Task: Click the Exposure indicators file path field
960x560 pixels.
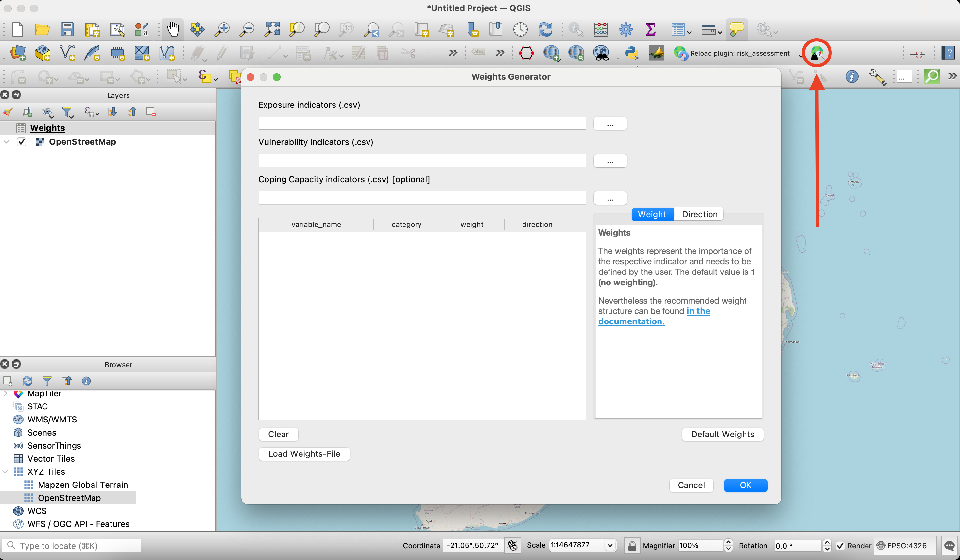Action: (x=422, y=124)
